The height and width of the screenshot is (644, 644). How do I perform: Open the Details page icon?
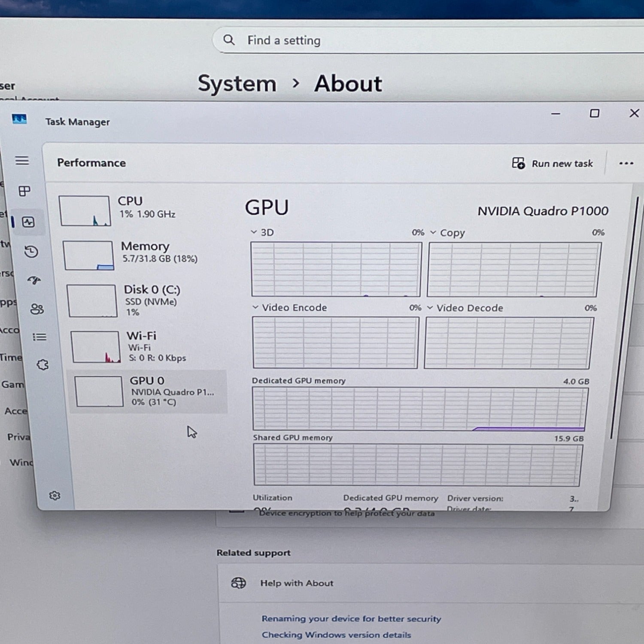point(39,337)
